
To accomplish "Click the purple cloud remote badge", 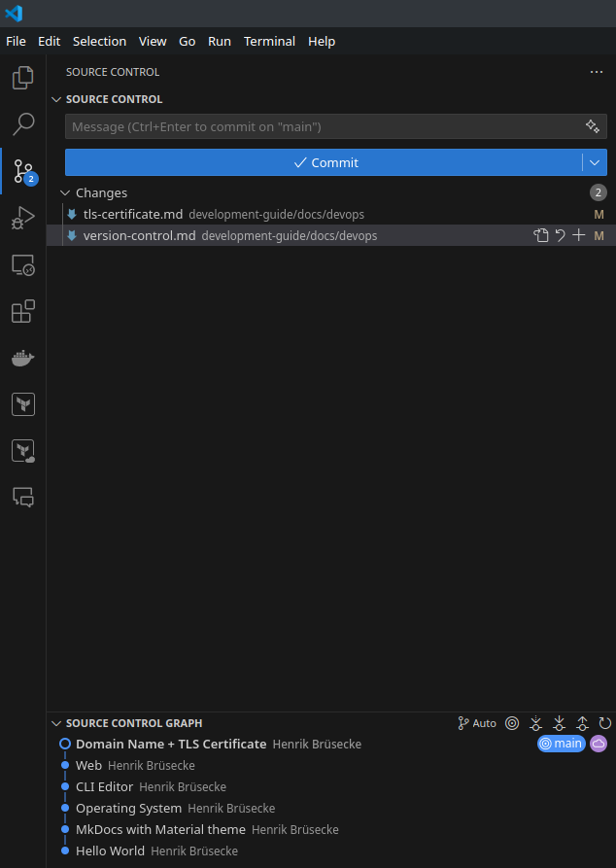I will pyautogui.click(x=599, y=744).
